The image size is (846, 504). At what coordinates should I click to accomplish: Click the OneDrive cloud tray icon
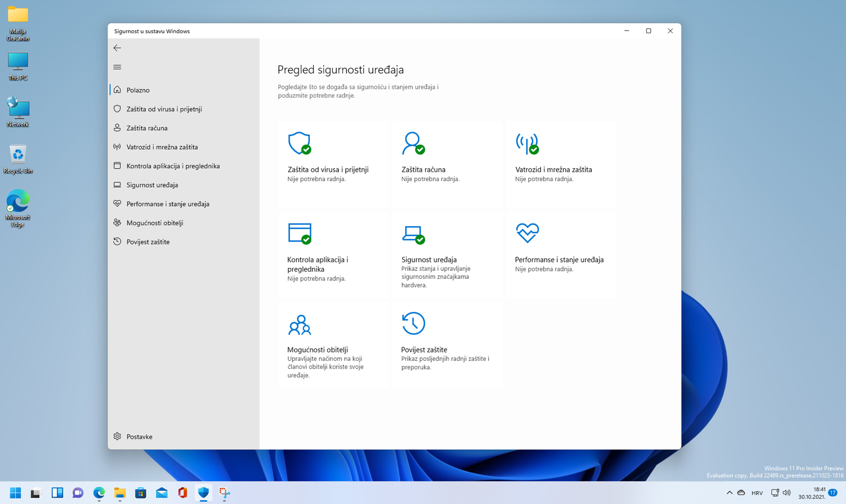tap(741, 493)
